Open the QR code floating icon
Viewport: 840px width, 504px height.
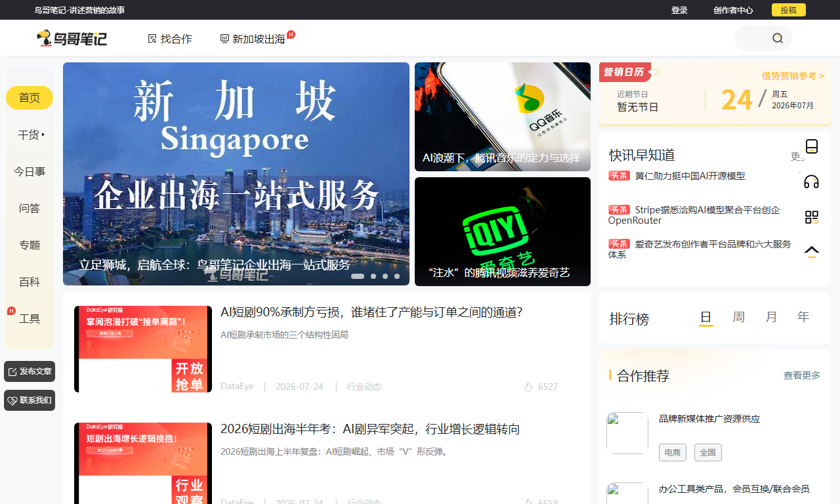click(812, 217)
